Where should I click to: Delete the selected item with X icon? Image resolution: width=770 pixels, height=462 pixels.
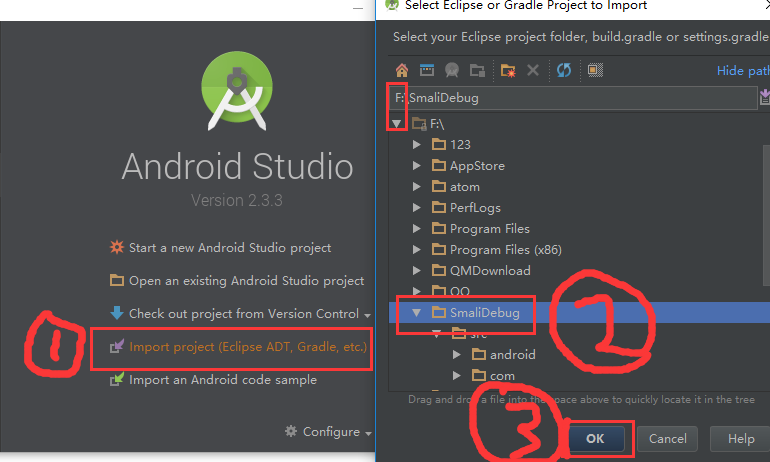click(x=533, y=70)
